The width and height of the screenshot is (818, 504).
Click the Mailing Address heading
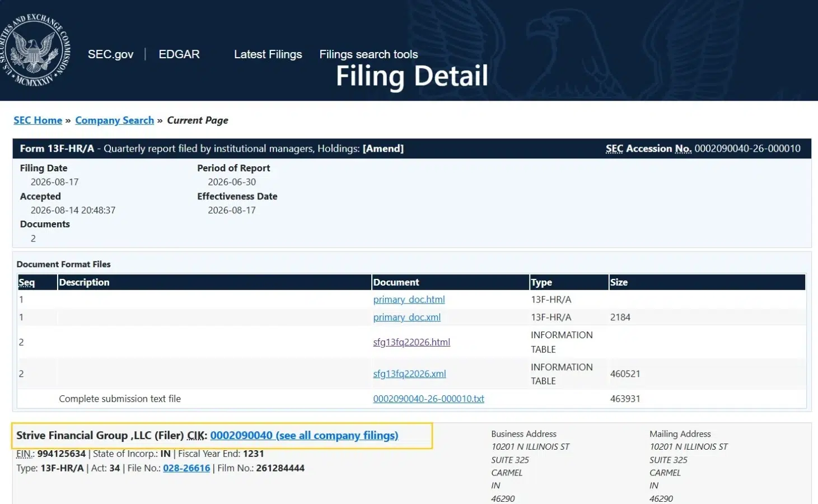(x=680, y=434)
